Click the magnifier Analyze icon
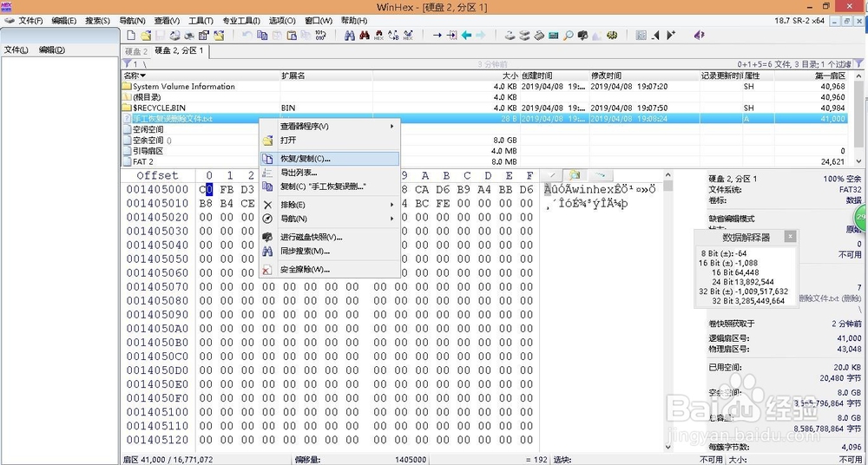The height and width of the screenshot is (465, 868). pyautogui.click(x=568, y=36)
